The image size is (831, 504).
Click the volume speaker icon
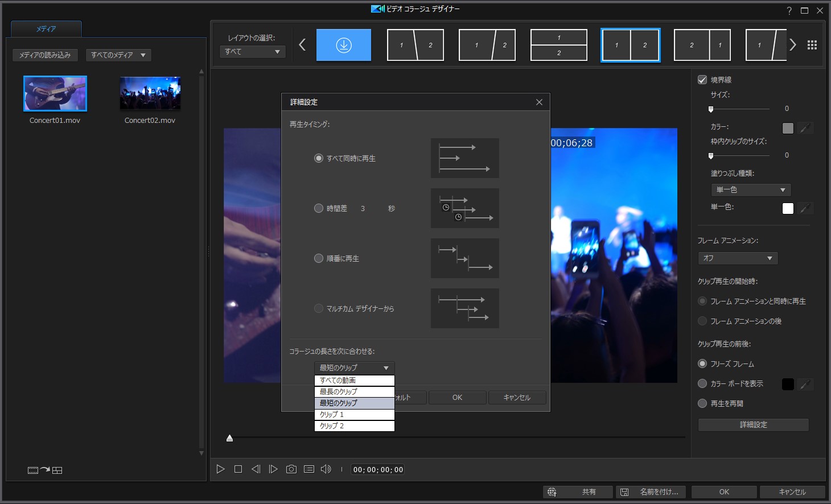click(x=326, y=469)
